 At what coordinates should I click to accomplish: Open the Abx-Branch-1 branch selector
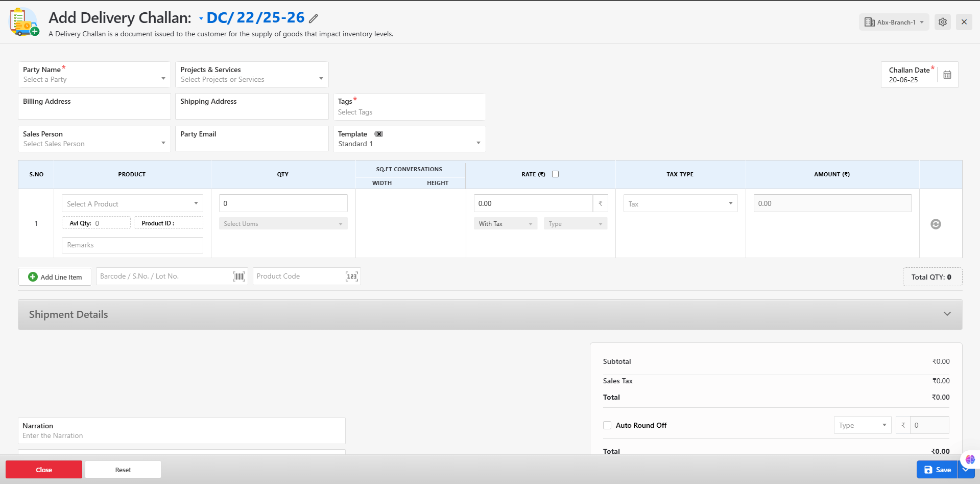[x=894, y=22]
